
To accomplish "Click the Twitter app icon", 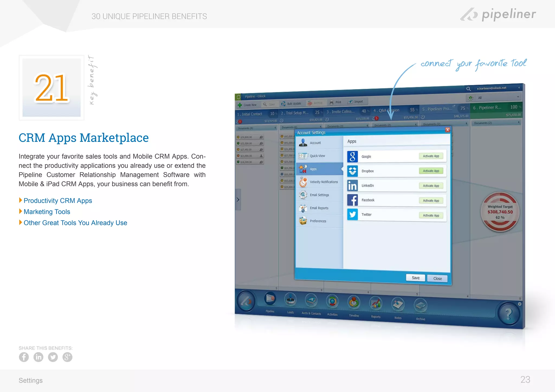I will (352, 215).
